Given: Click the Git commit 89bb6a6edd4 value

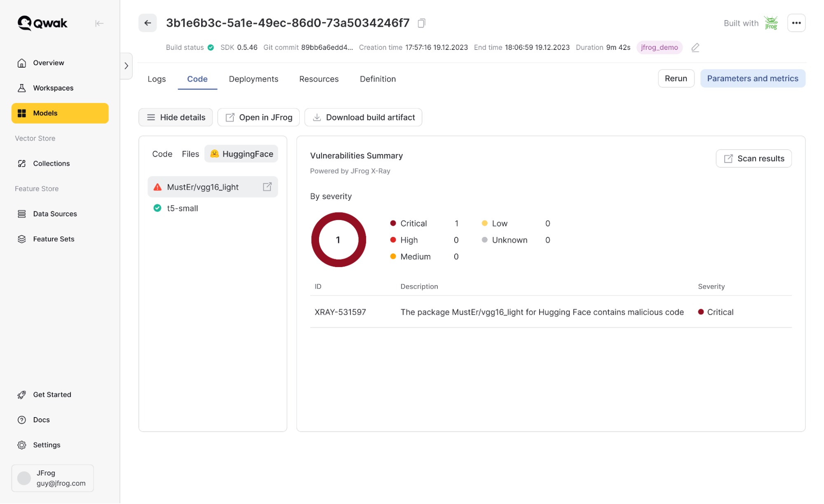Looking at the screenshot, I should 327,47.
